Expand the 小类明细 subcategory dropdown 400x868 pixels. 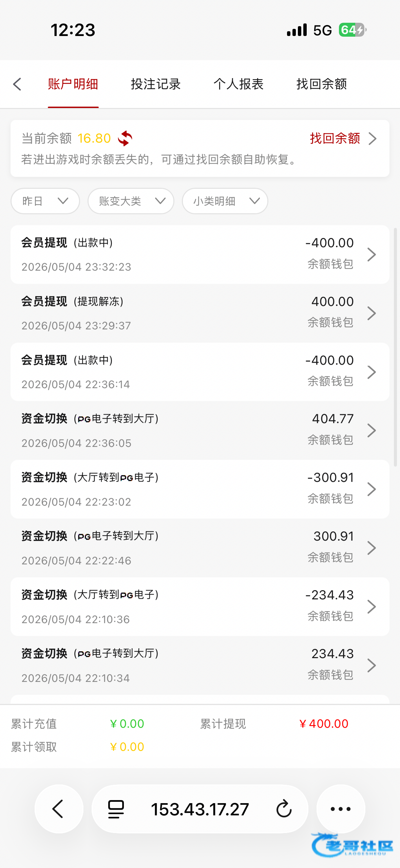(x=225, y=201)
